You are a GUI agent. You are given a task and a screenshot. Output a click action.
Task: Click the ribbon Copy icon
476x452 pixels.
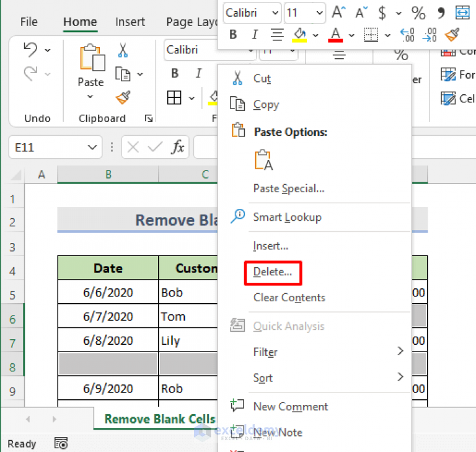(x=123, y=74)
